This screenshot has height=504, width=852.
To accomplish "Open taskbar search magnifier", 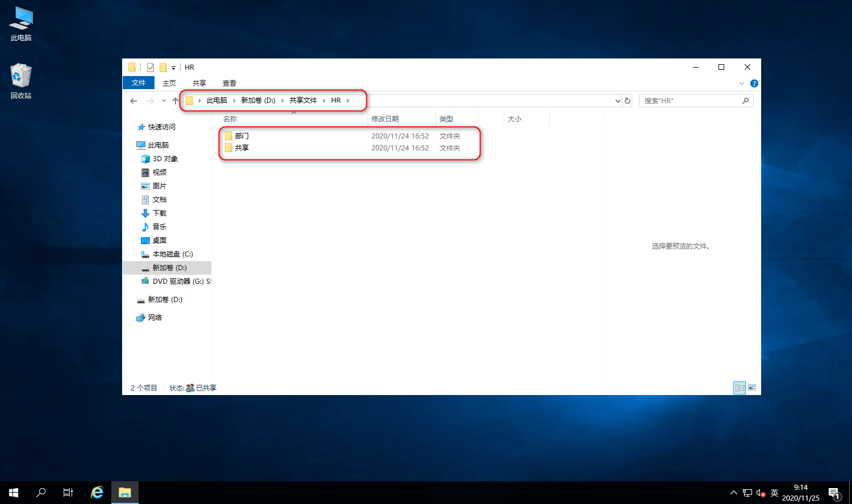I will (x=41, y=493).
